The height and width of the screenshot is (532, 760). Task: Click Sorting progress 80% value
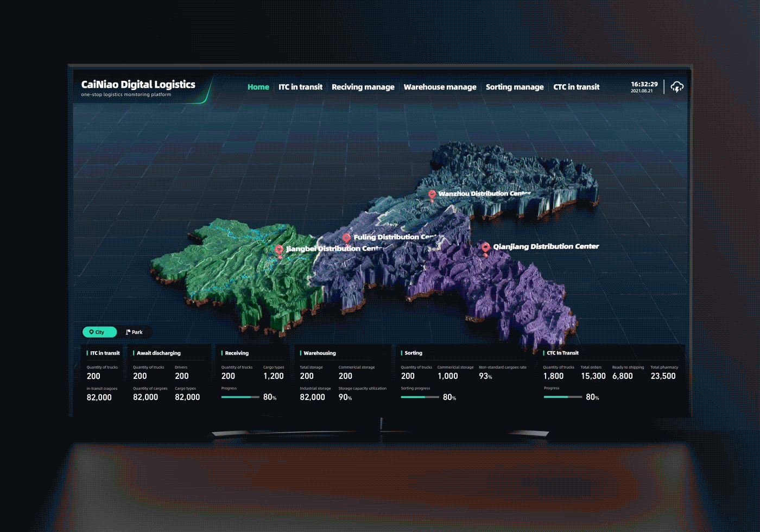tap(449, 397)
